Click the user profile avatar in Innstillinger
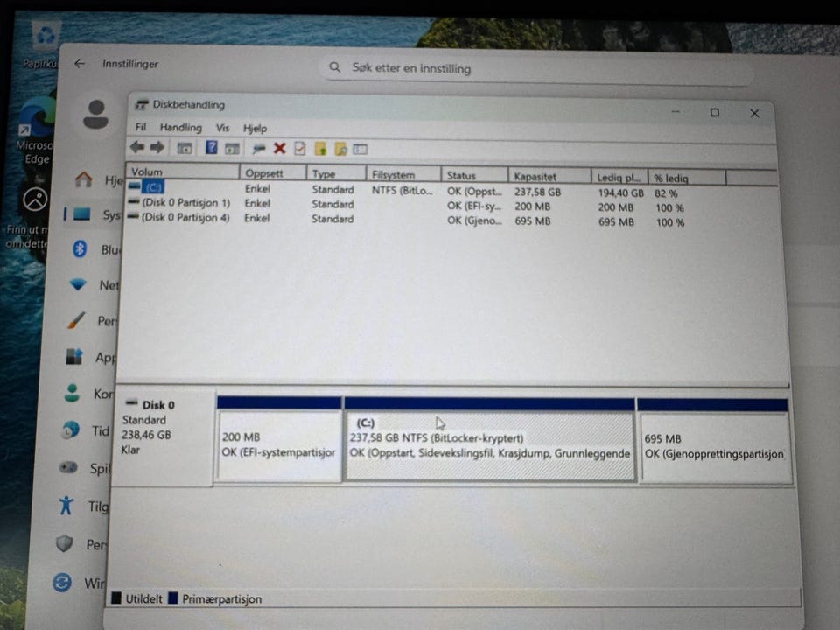Screen dimensions: 840x630 (96, 114)
